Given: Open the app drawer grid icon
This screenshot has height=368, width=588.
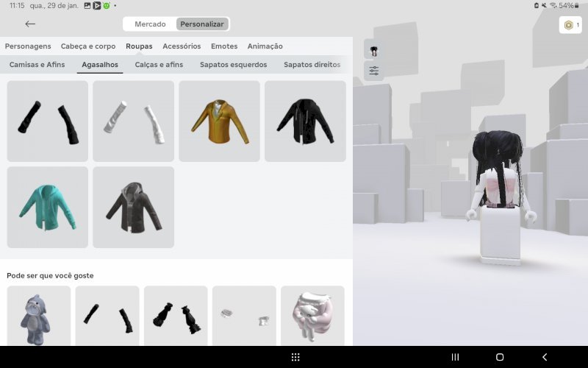Looking at the screenshot, I should (x=295, y=357).
